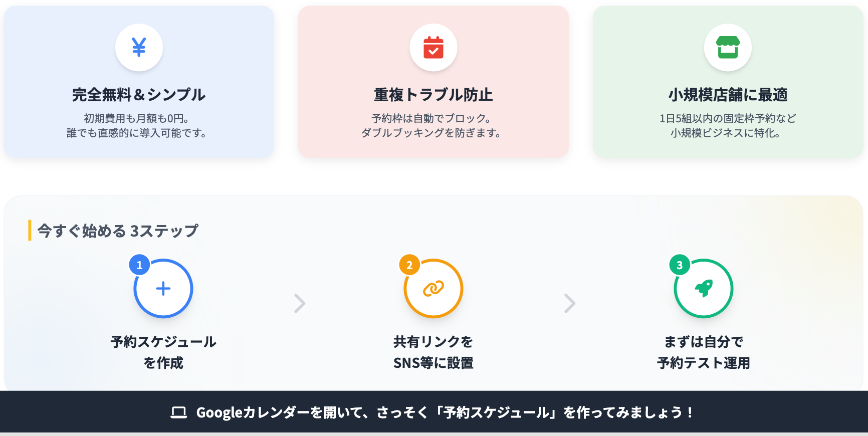The height and width of the screenshot is (436, 868).
Task: Click the 重複トラブル防止 card heading
Action: coord(433,95)
